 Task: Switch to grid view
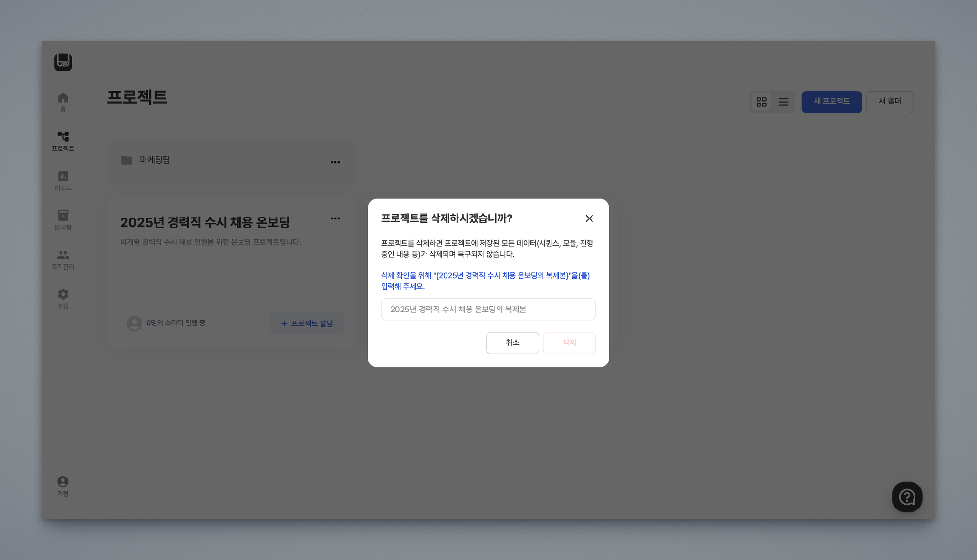point(761,102)
